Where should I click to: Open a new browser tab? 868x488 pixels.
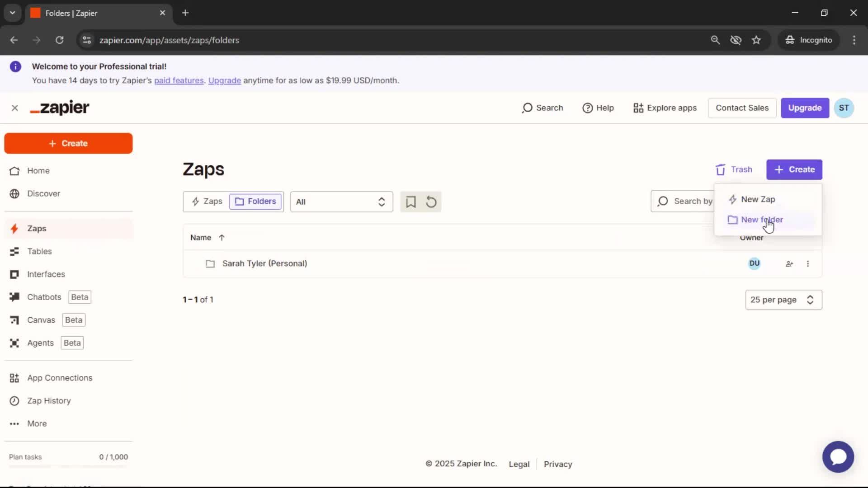[x=185, y=13]
